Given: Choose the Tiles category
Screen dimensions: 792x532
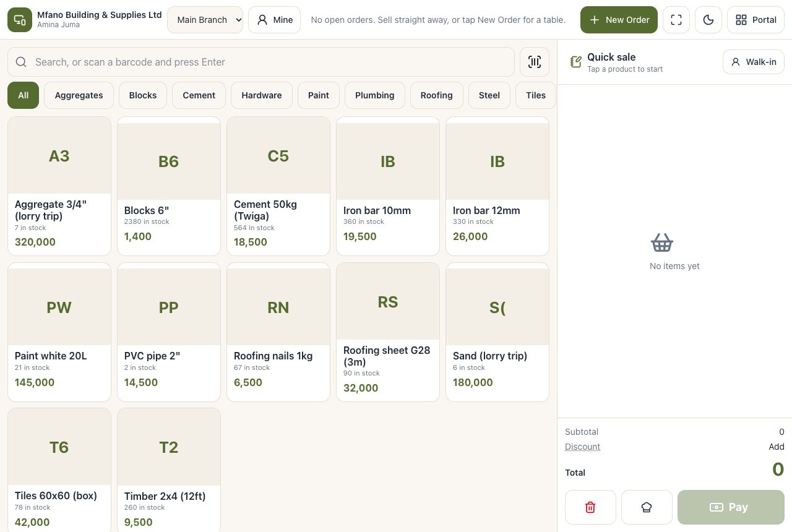Looking at the screenshot, I should click(536, 95).
